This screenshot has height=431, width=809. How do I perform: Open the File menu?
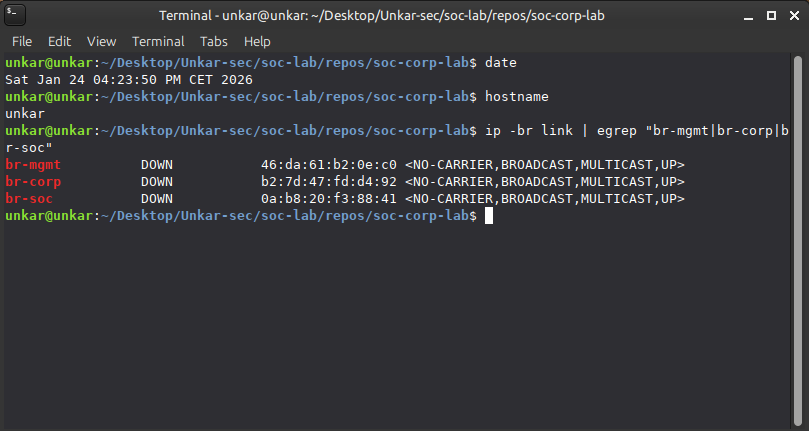pos(22,42)
